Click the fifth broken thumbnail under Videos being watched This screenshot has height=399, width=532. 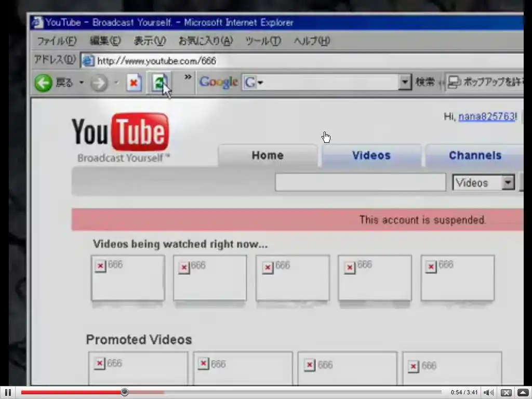coord(457,278)
